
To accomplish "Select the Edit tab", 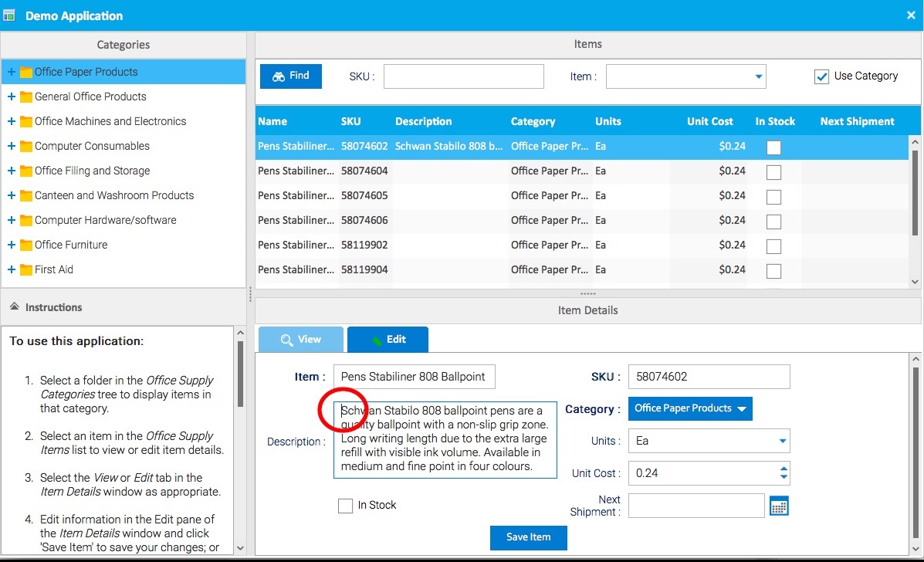I will point(388,340).
